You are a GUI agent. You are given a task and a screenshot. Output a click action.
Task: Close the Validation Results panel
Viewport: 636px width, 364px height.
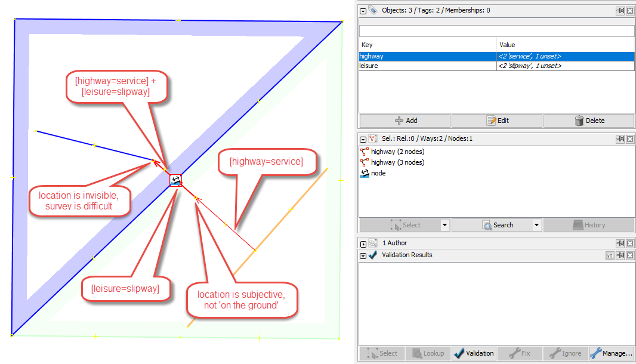630,255
